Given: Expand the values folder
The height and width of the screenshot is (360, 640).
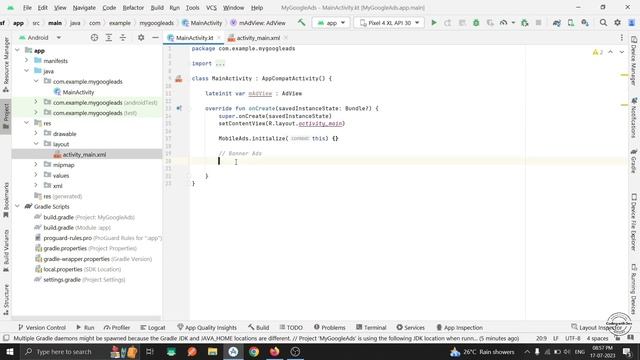Looking at the screenshot, I should [x=36, y=175].
